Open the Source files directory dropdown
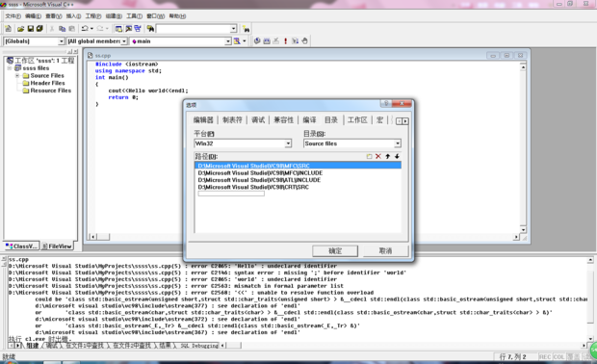The image size is (597, 364). point(398,143)
